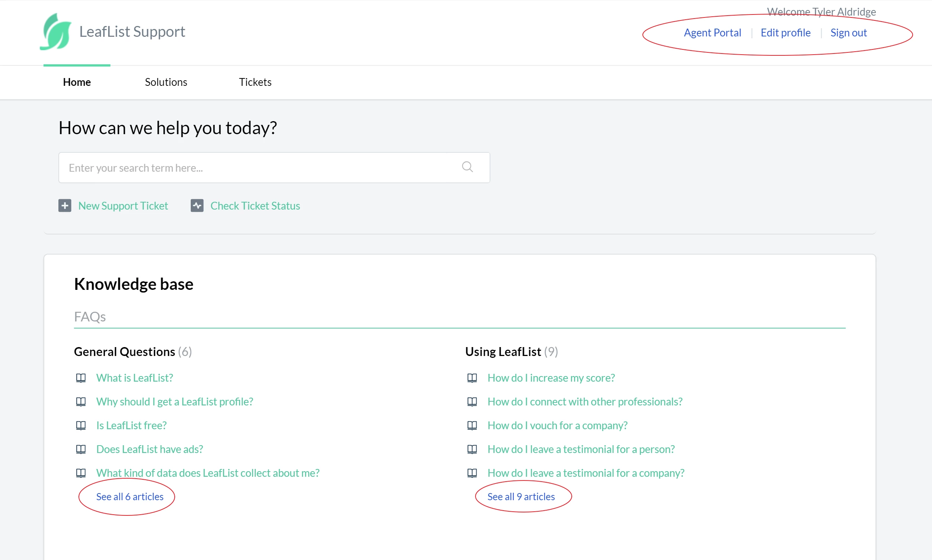This screenshot has width=932, height=560.
Task: Open See all 9 articles link
Action: [x=521, y=496]
